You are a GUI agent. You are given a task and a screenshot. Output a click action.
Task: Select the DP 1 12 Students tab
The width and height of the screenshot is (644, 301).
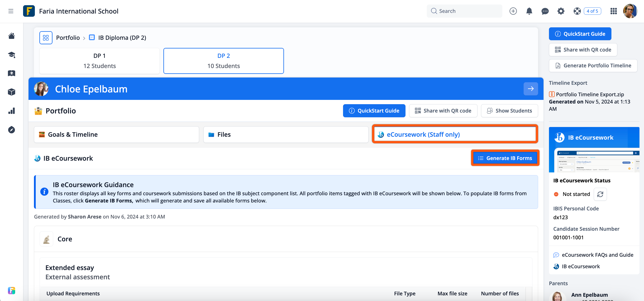pyautogui.click(x=100, y=61)
